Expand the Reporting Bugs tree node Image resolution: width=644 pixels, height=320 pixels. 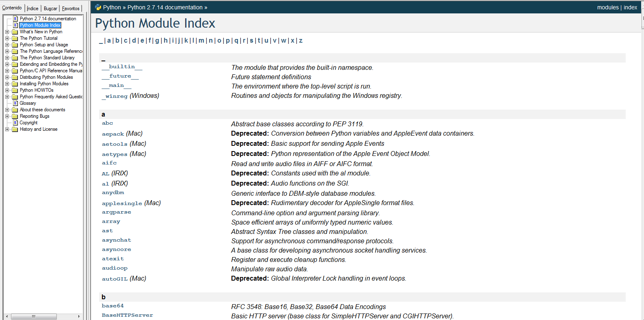click(7, 116)
